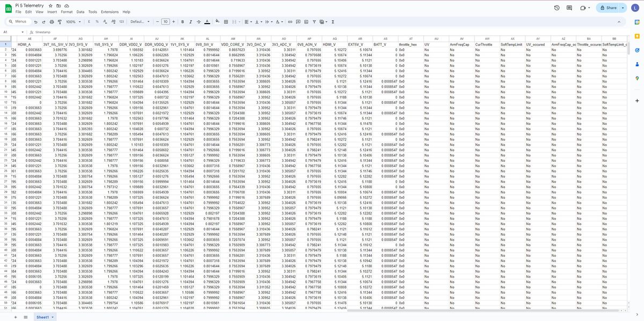The height and width of the screenshot is (321, 644).
Task: Open the borders tool
Action: pyautogui.click(x=225, y=21)
